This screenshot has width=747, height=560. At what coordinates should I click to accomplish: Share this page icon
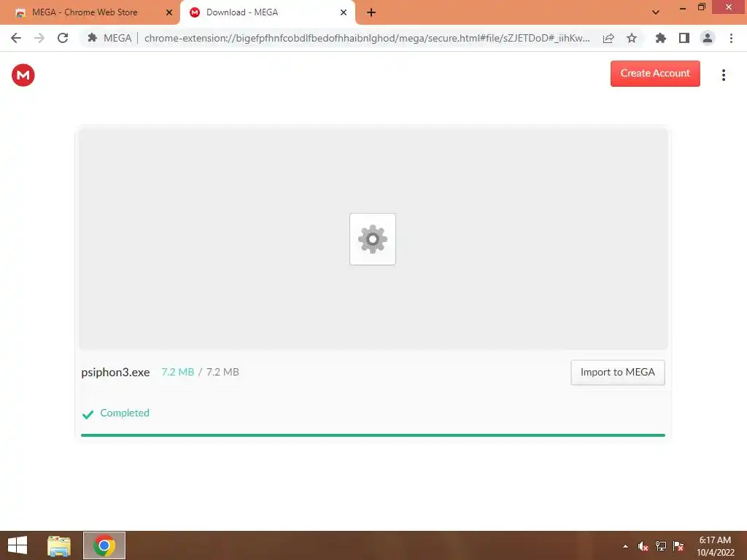pos(608,39)
